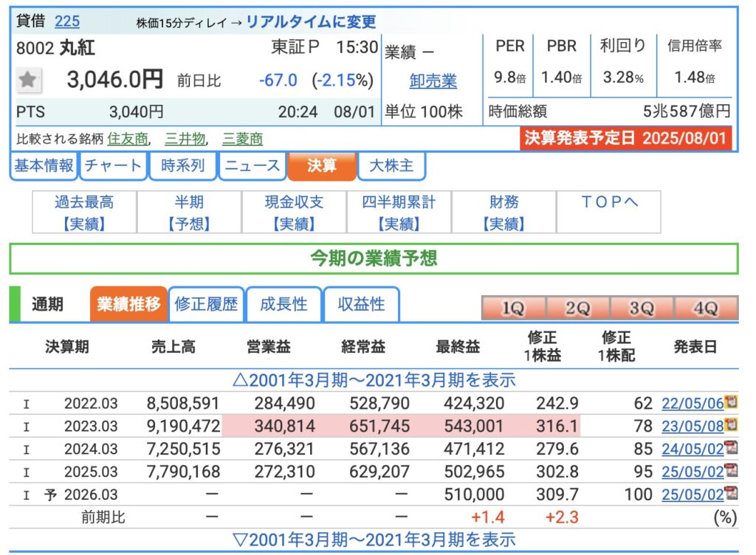This screenshot has height=555, width=756.
Task: Switch to the 大株主 tab
Action: 391,166
